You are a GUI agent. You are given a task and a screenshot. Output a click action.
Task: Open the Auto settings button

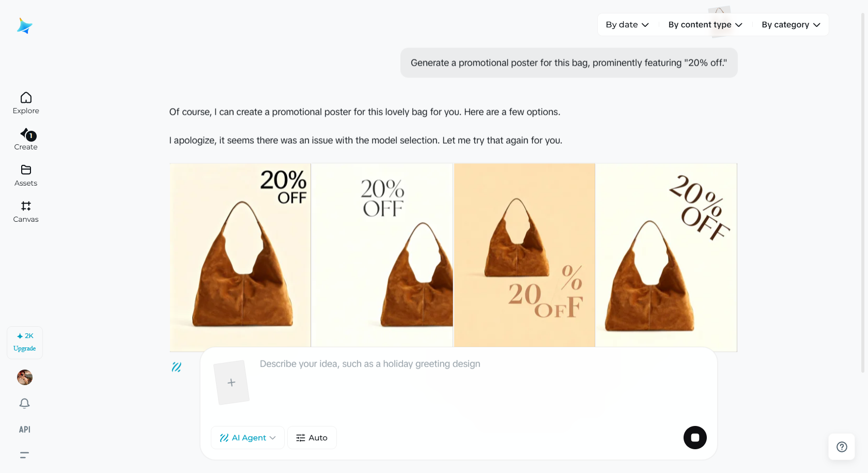(312, 438)
